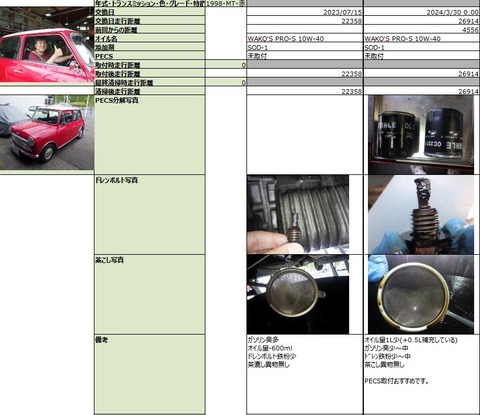Select the 最終清掃時走行距離 label cell
Viewport: 480px width, 415px height.
tap(150, 82)
